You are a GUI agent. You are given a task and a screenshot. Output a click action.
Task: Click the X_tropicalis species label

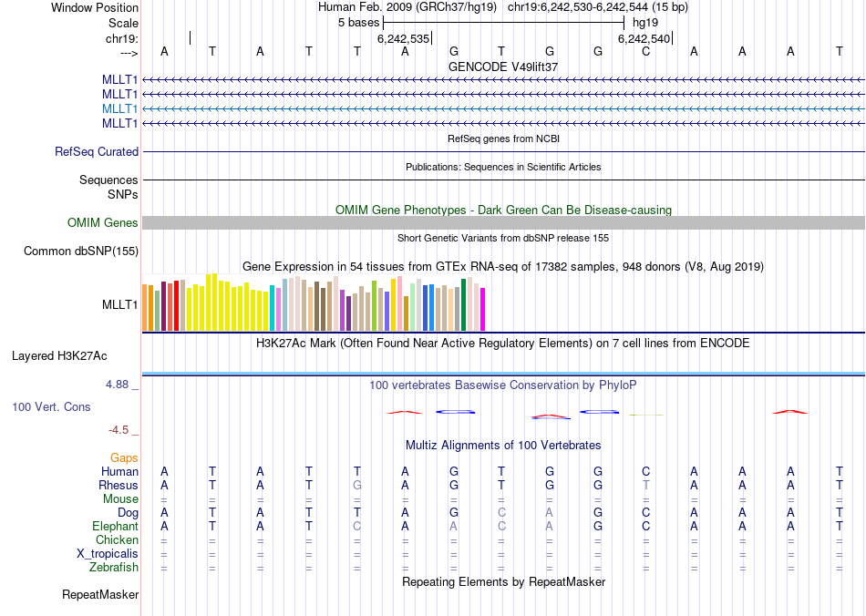click(x=108, y=554)
